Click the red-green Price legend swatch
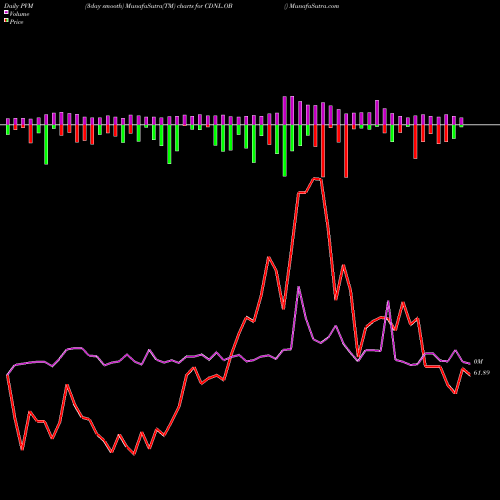The height and width of the screenshot is (500, 500). pyautogui.click(x=6, y=21)
